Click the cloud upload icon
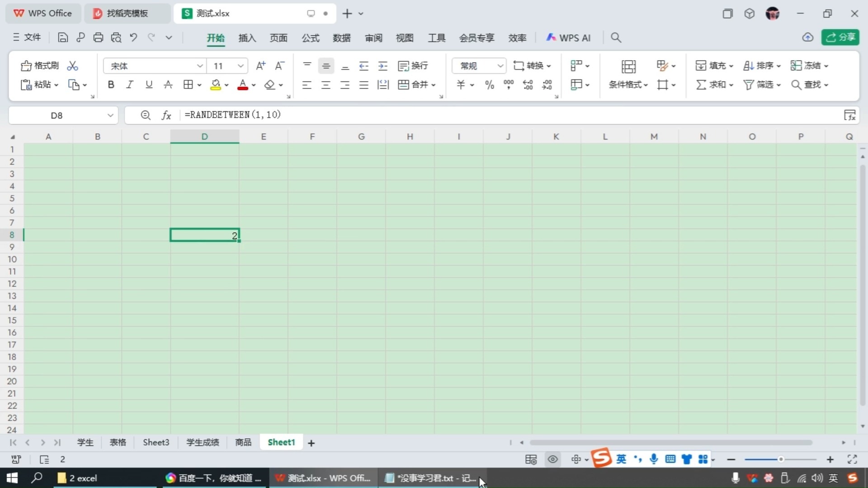 808,38
